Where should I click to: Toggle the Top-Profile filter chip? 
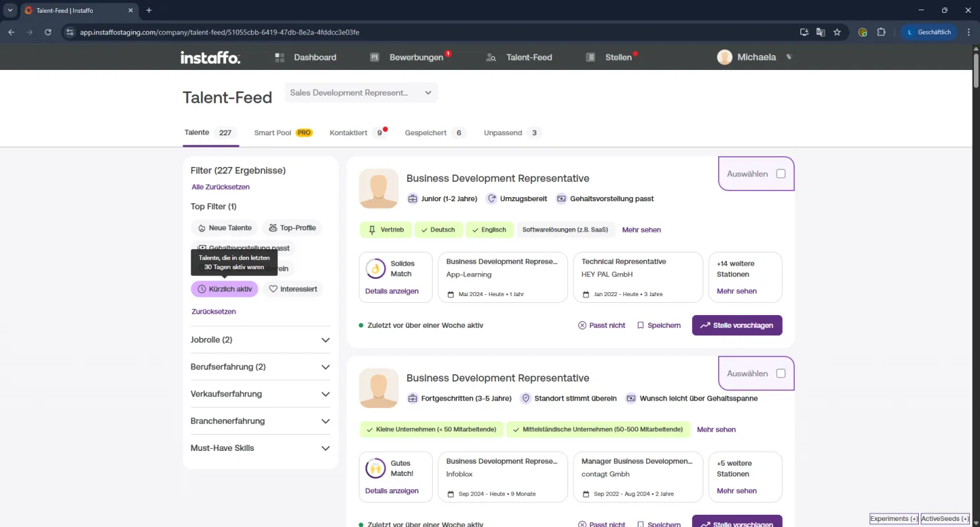point(292,228)
